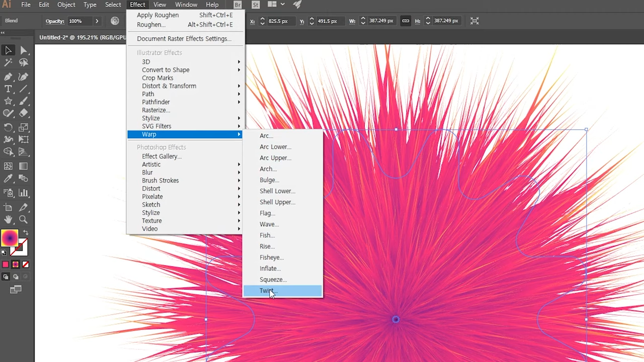Select the Eraser tool
Image resolution: width=644 pixels, height=362 pixels.
click(24, 114)
